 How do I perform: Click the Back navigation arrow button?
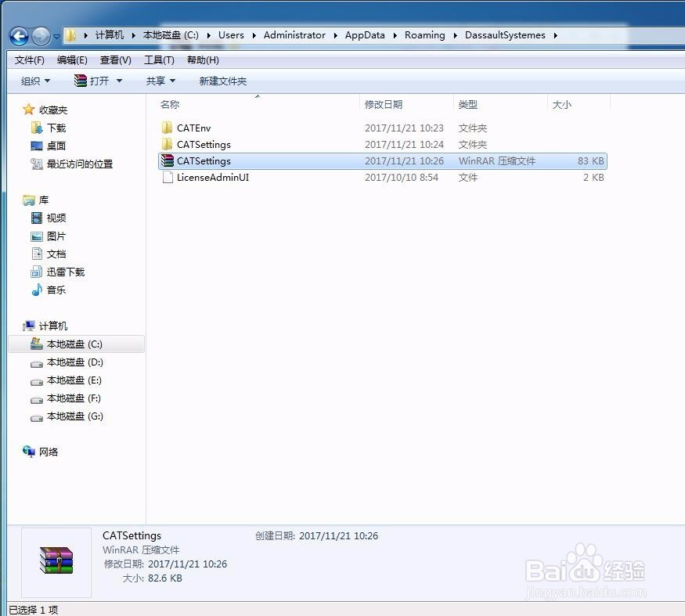tap(20, 36)
